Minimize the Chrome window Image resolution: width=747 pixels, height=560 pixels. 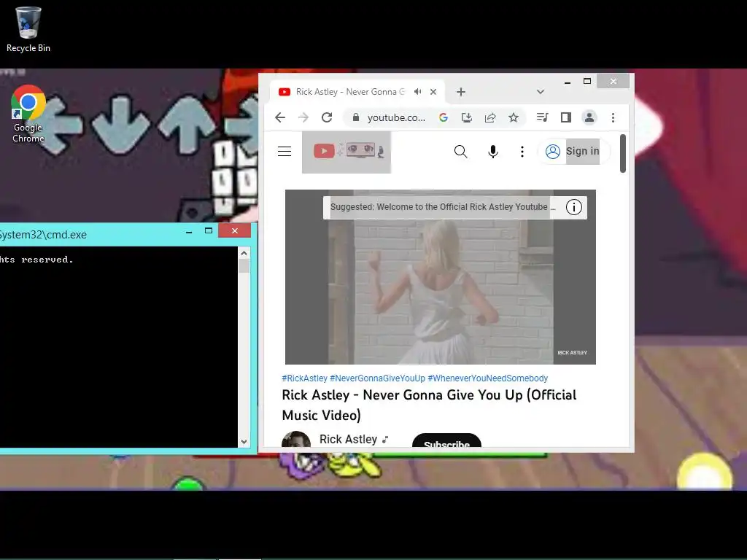pos(568,82)
